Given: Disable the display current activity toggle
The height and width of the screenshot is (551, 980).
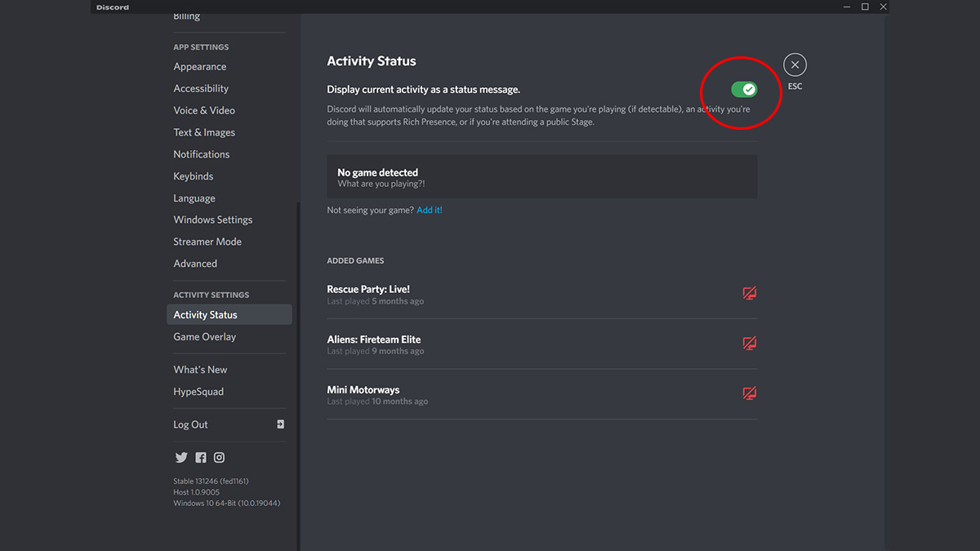Looking at the screenshot, I should [x=744, y=90].
